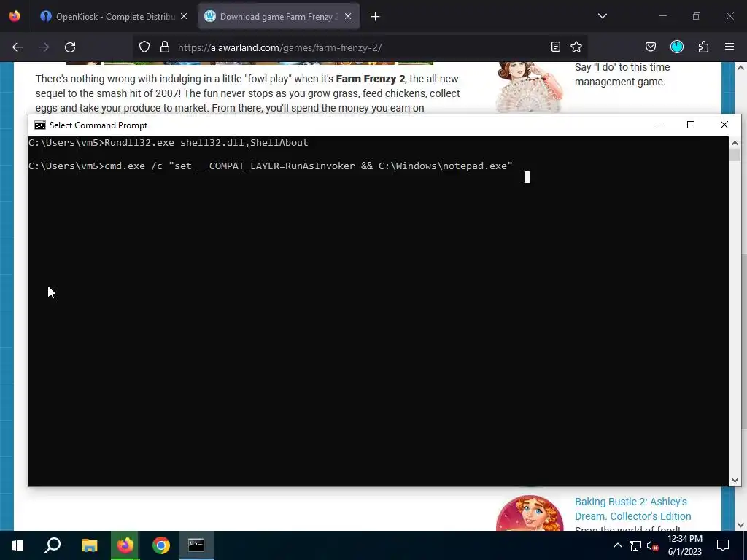The width and height of the screenshot is (747, 560).
Task: Click the lady with fan game thumbnail
Action: click(x=530, y=87)
